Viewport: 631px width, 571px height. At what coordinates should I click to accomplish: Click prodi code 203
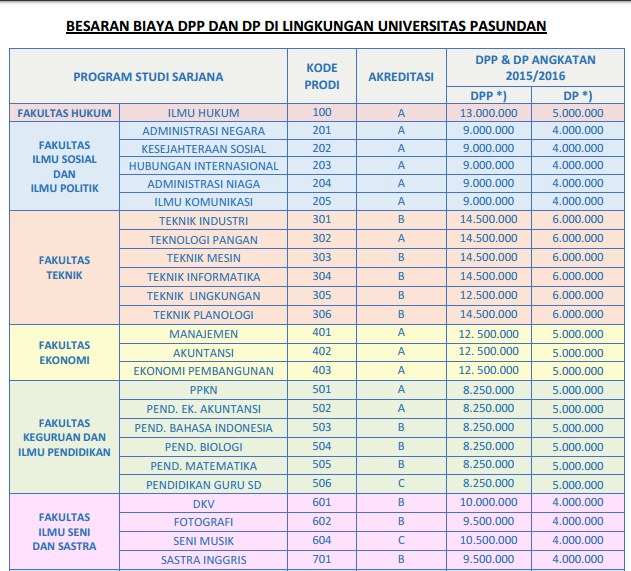[322, 165]
